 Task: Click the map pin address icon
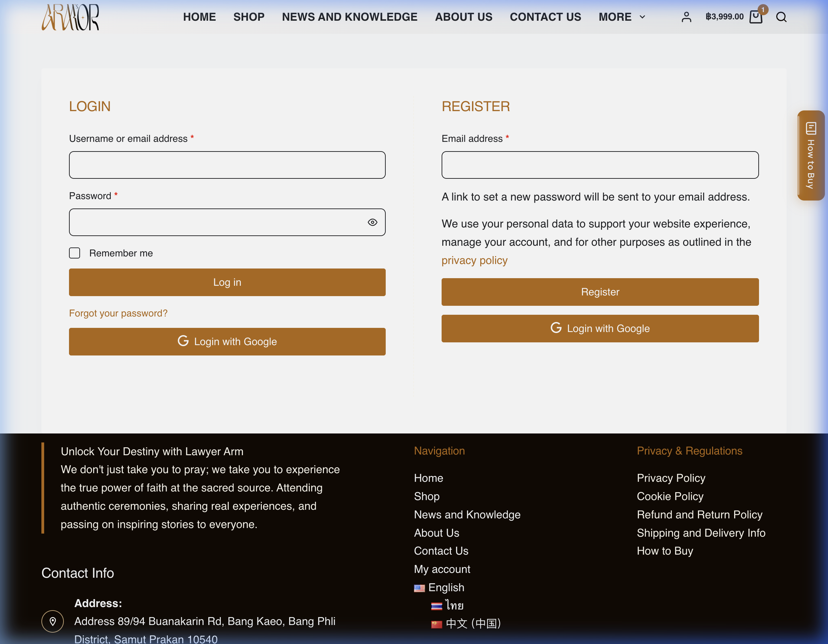pyautogui.click(x=53, y=621)
